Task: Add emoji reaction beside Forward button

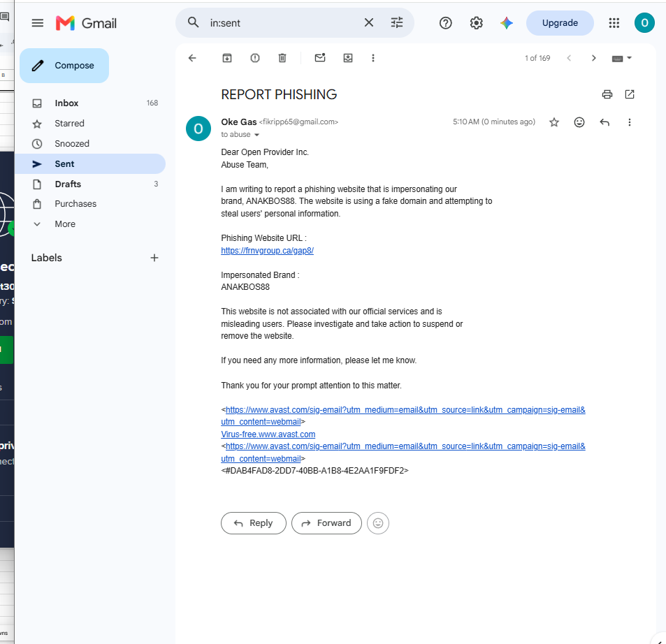Action: coord(377,523)
